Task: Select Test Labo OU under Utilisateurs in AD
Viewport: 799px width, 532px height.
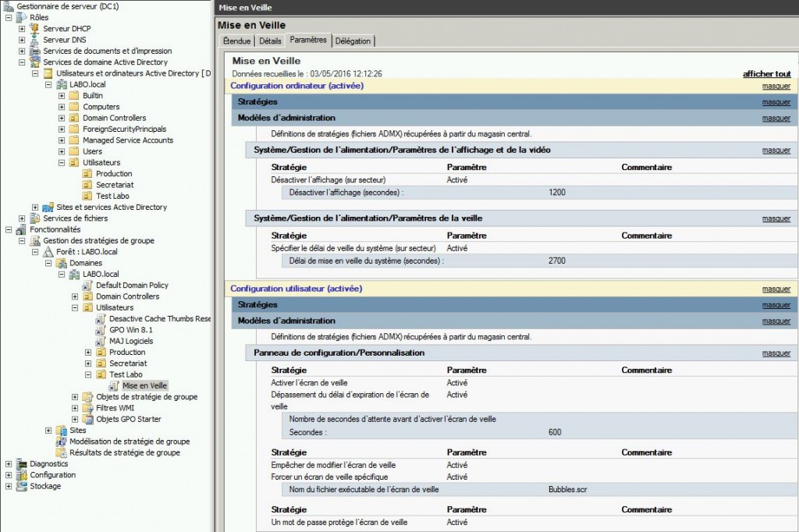Action: coord(112,197)
